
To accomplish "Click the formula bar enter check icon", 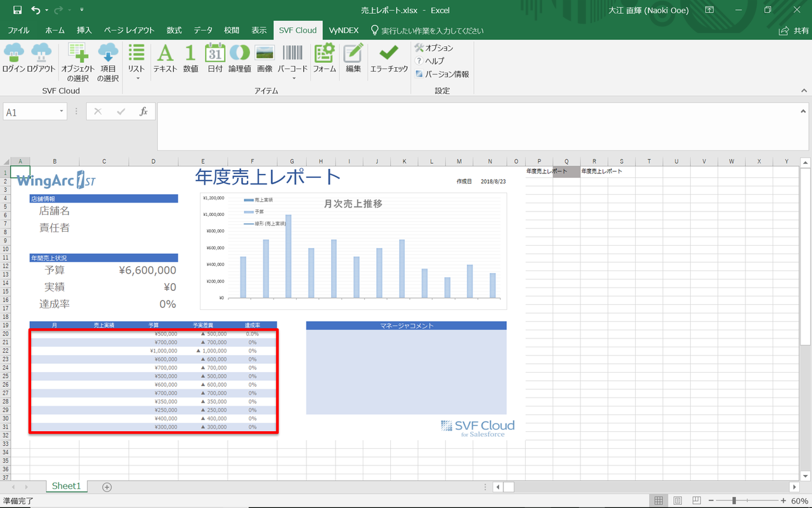I will (121, 112).
